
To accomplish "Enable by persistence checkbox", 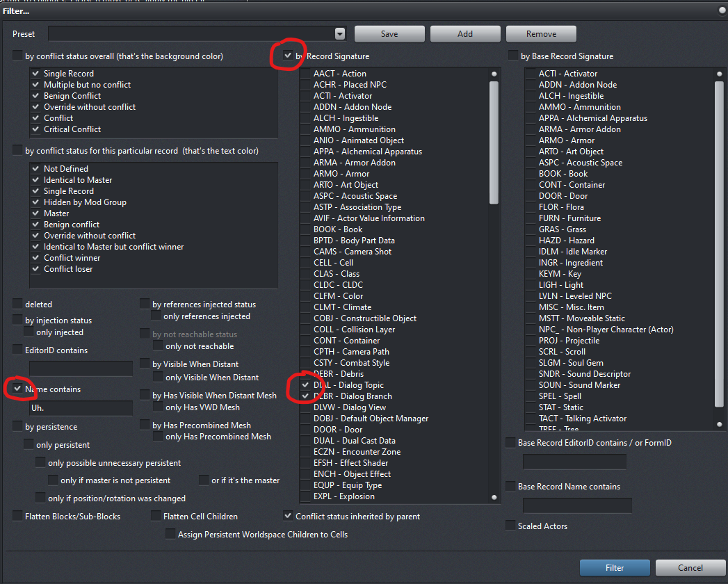I will coord(17,426).
